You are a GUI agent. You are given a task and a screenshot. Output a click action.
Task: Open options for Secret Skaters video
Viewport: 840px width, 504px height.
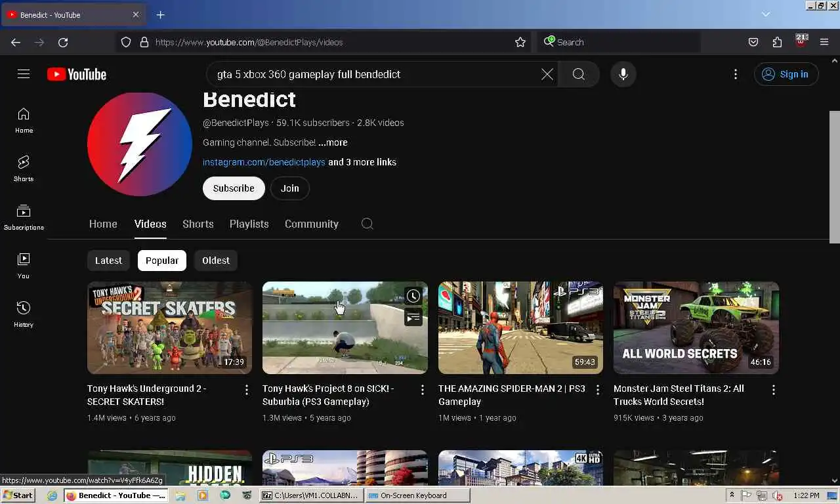tap(247, 390)
